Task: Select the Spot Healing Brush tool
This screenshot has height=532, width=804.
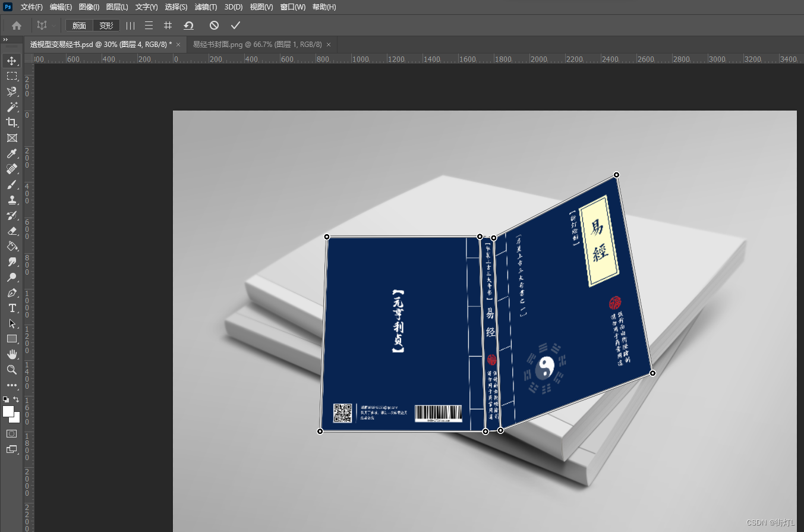Action: pos(12,169)
